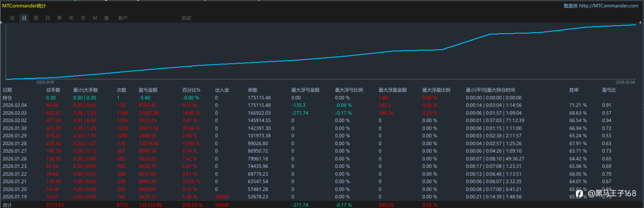Click total profit 125110.98
This screenshot has width=644, height=208.
[x=150, y=205]
